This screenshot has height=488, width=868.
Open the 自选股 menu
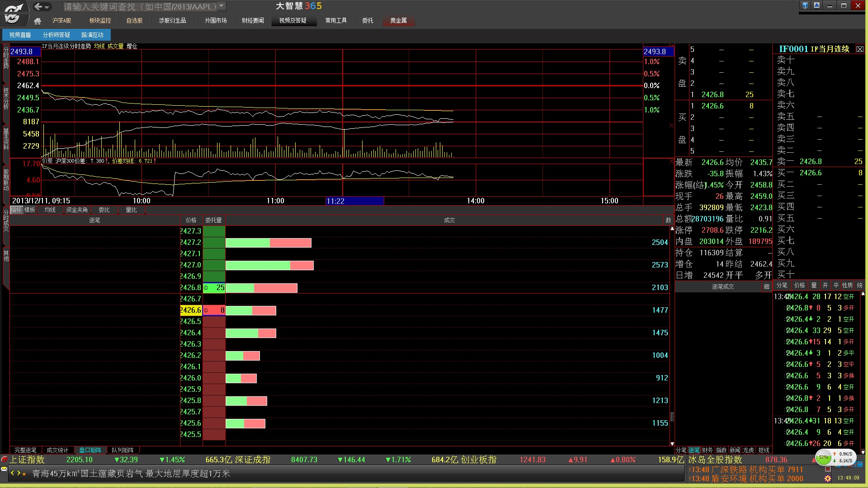click(134, 21)
